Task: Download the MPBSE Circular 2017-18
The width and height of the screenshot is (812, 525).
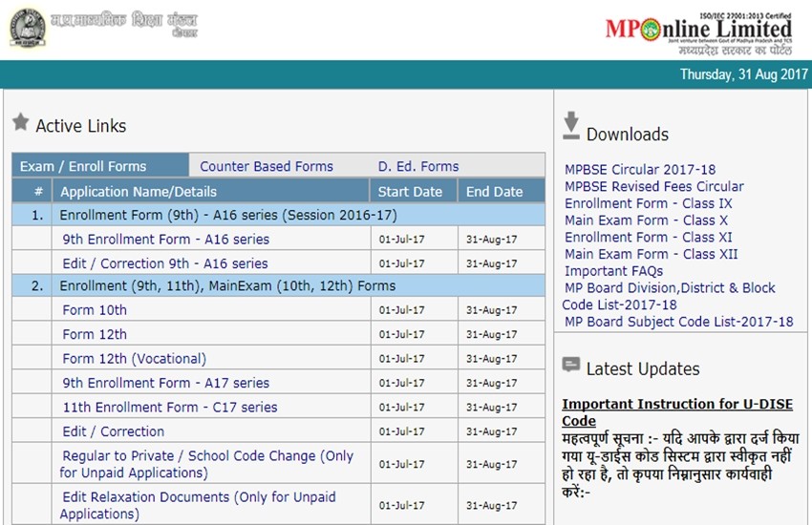Action: (639, 170)
